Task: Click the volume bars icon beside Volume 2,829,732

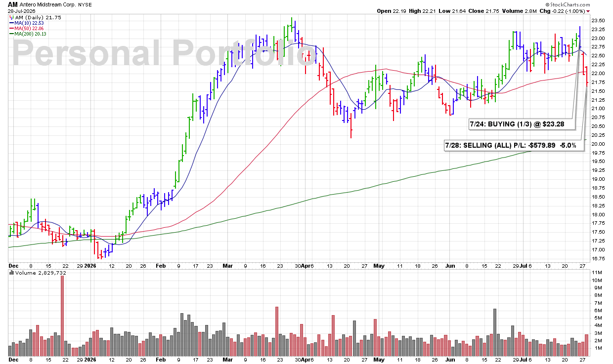Action: (x=11, y=273)
